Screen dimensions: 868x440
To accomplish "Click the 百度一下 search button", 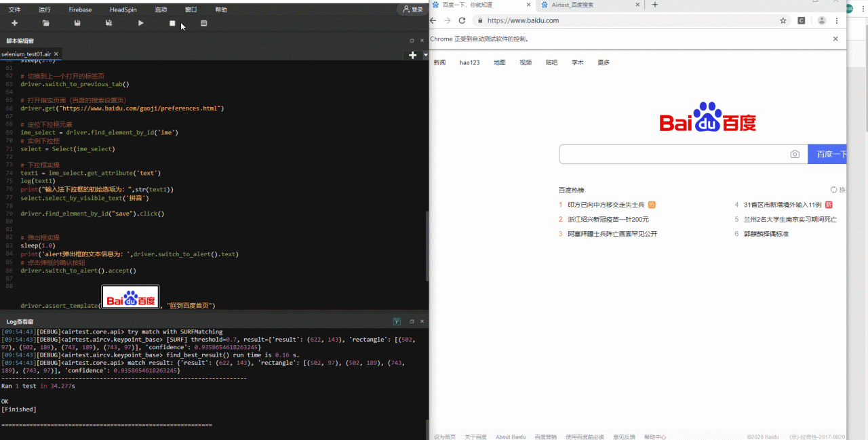I will (x=827, y=154).
